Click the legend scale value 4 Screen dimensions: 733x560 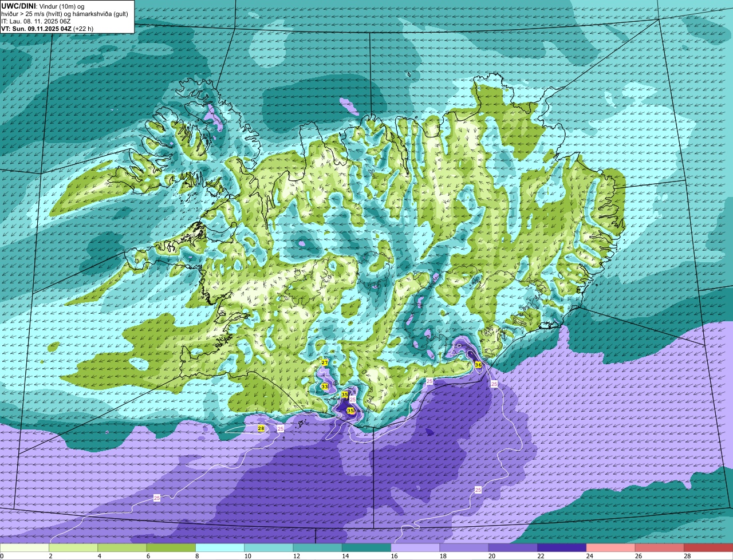pyautogui.click(x=99, y=556)
